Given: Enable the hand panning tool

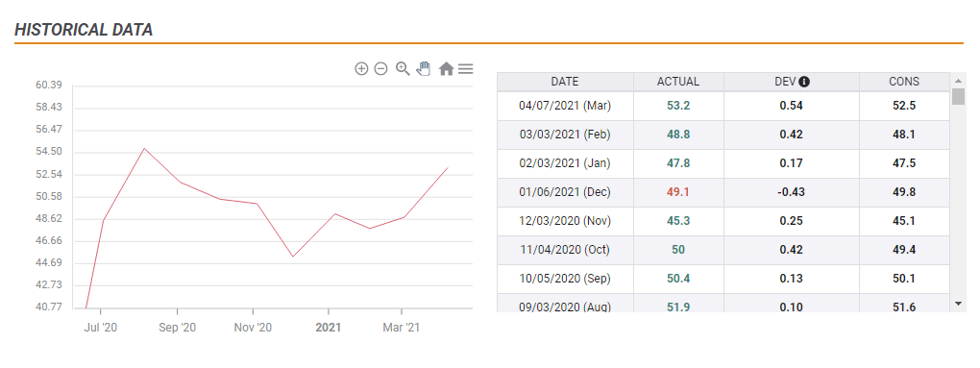Looking at the screenshot, I should click(x=424, y=69).
